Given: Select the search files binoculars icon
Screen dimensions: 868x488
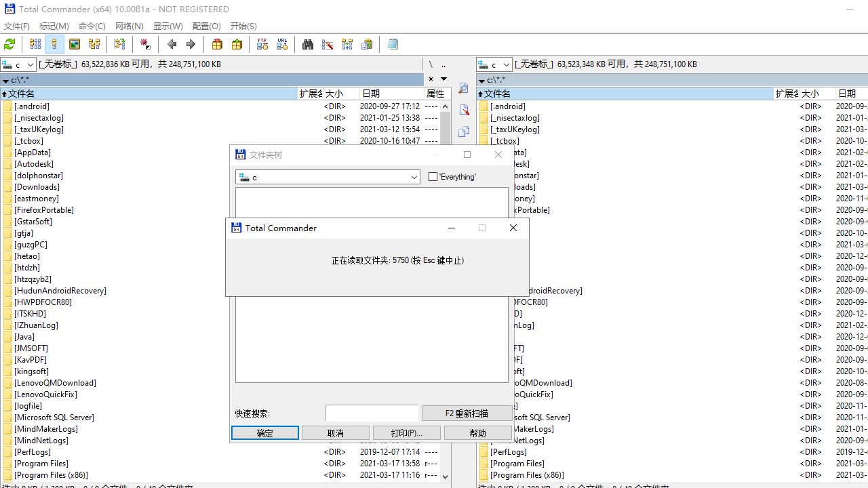Looking at the screenshot, I should [307, 44].
